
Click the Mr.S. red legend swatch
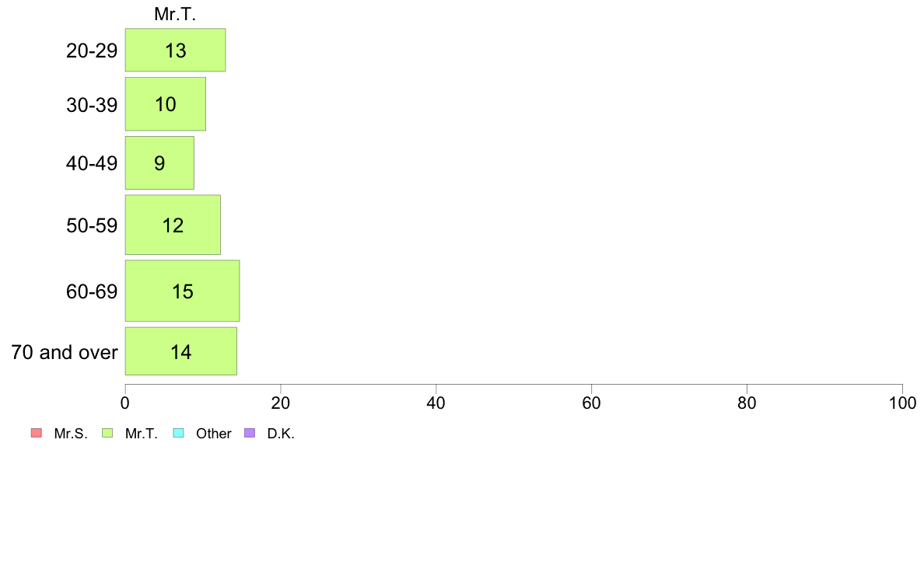tap(37, 433)
